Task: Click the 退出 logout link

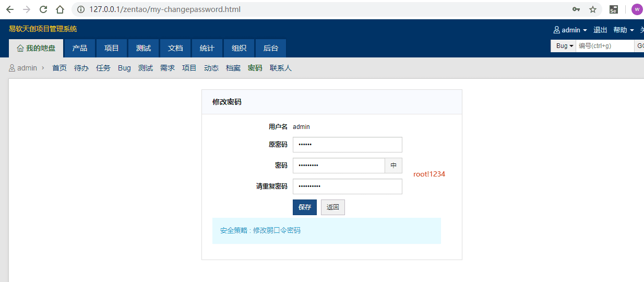Action: tap(600, 30)
